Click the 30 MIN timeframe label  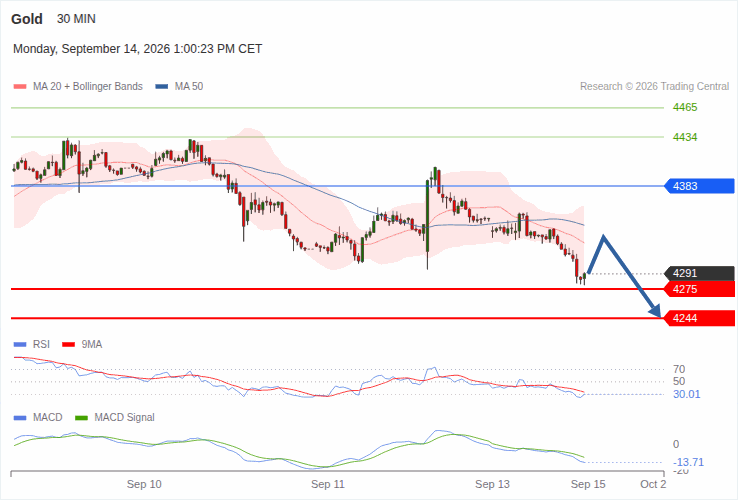76,19
